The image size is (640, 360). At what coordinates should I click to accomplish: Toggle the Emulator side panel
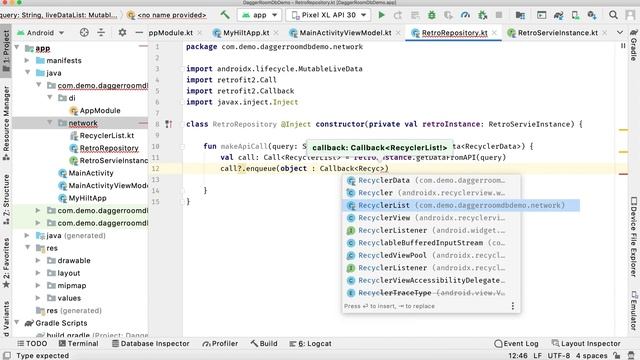pos(633,310)
